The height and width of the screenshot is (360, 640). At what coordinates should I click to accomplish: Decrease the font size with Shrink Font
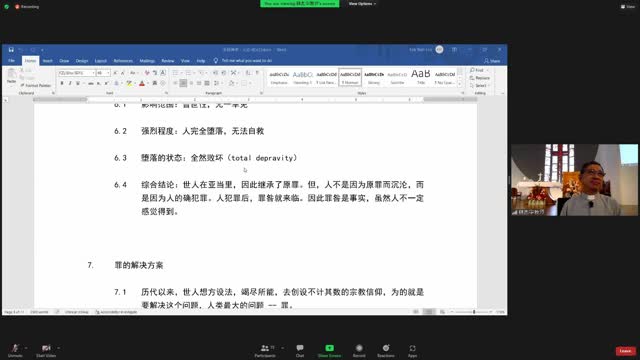pyautogui.click(x=122, y=73)
